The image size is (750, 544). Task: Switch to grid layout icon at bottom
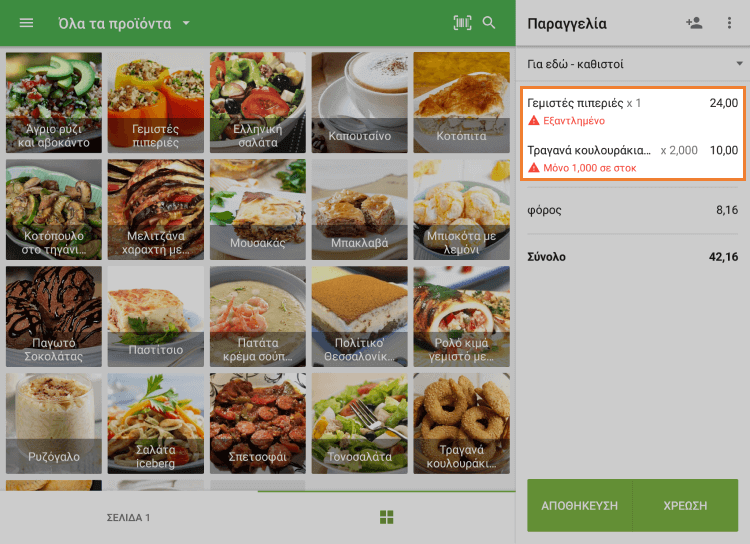click(x=386, y=517)
